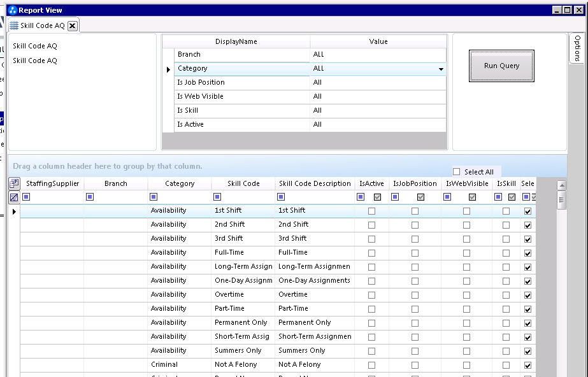Screen dimensions: 588x377
Task: Click filter operator icon under Category column
Action: pyautogui.click(x=154, y=197)
